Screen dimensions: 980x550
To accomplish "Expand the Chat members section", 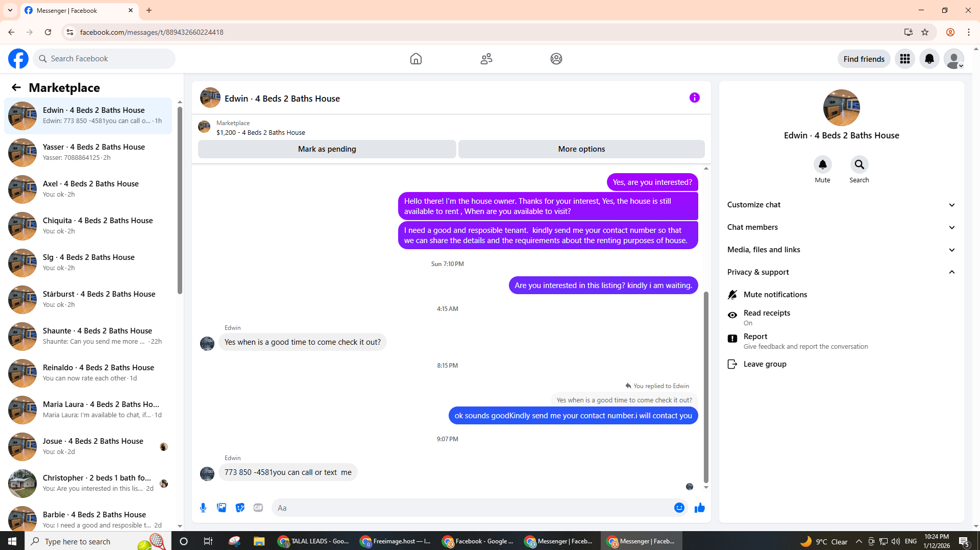I will pyautogui.click(x=842, y=227).
